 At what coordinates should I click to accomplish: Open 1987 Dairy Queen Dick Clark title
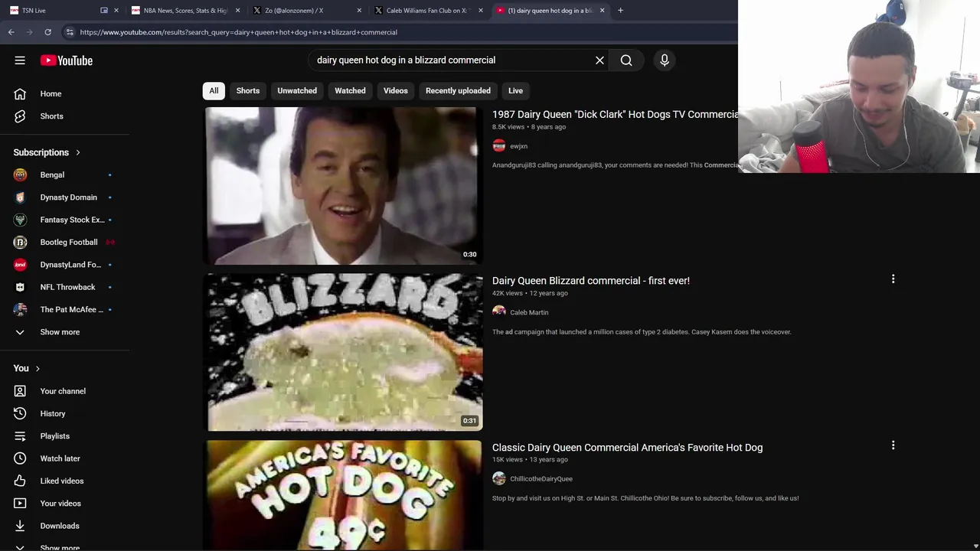tap(615, 114)
